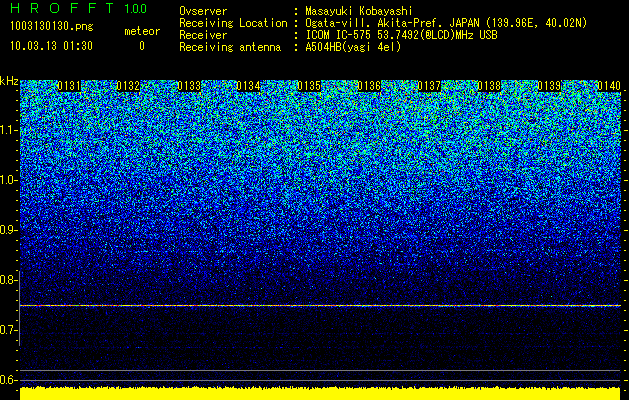Viewport: 629px width, 400px height.
Task: Click the 0138 time marker label
Action: pyautogui.click(x=489, y=86)
